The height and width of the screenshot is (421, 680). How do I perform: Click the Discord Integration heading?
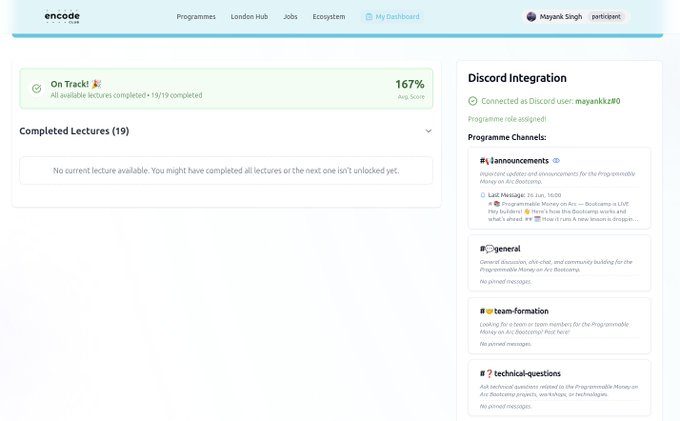point(517,78)
